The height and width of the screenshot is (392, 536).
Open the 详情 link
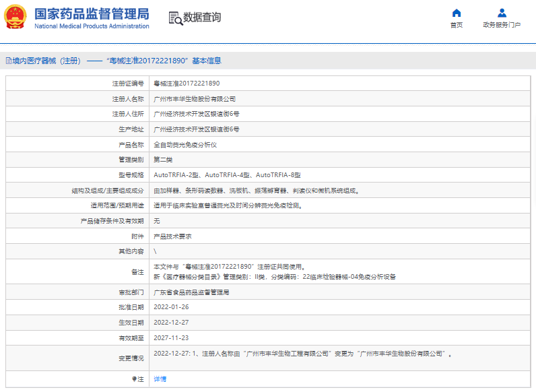[160, 379]
